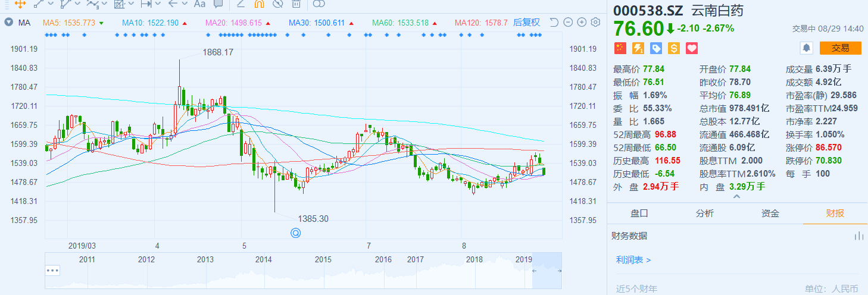Toggle the price alert bell

807,48
